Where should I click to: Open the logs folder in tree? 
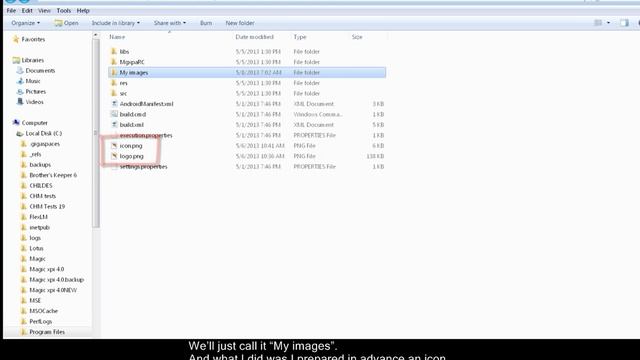pos(35,238)
